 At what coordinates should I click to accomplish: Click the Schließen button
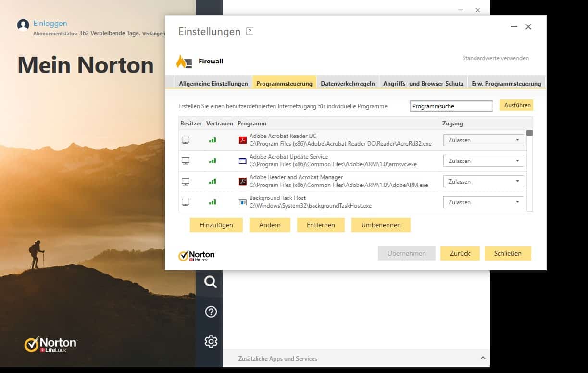[508, 253]
